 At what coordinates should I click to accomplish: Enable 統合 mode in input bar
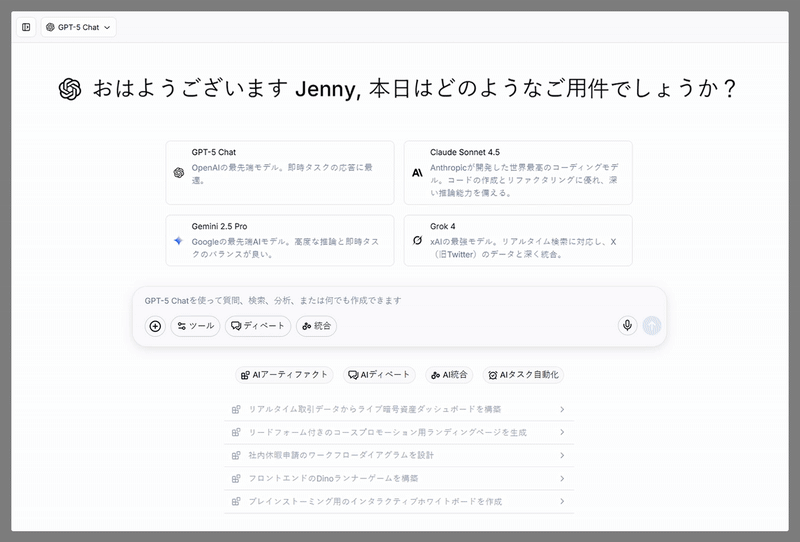(x=316, y=326)
